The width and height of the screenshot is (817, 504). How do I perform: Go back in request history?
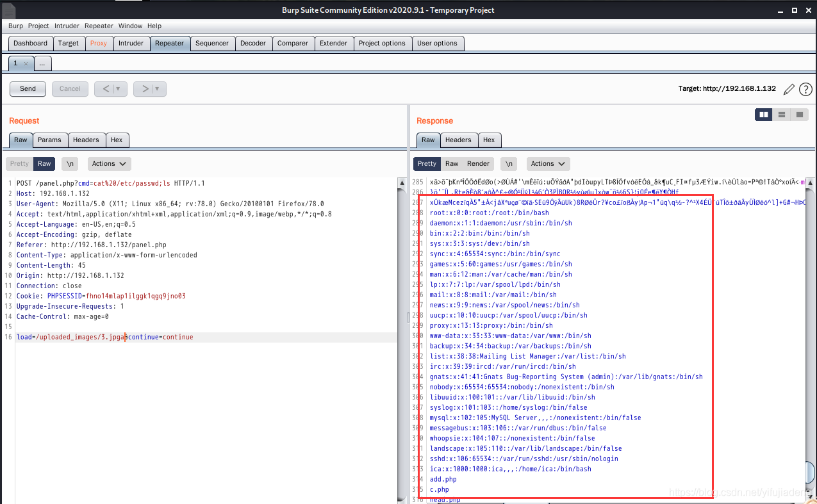coord(106,89)
